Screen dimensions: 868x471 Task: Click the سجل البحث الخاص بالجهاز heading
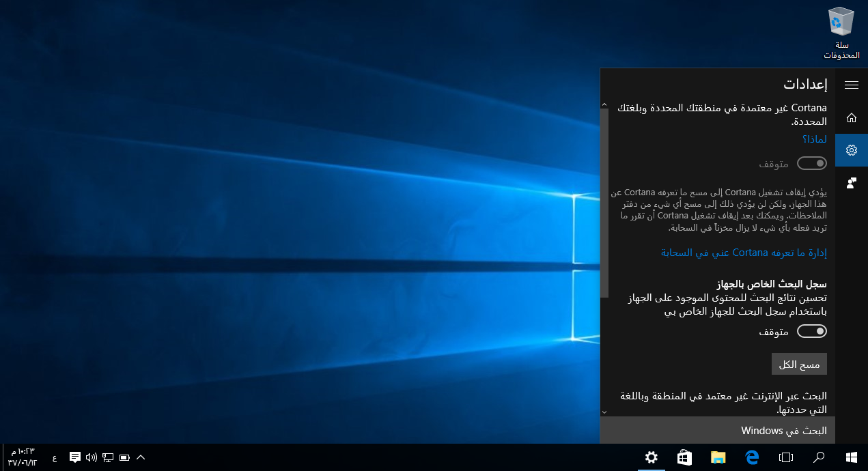(x=772, y=284)
